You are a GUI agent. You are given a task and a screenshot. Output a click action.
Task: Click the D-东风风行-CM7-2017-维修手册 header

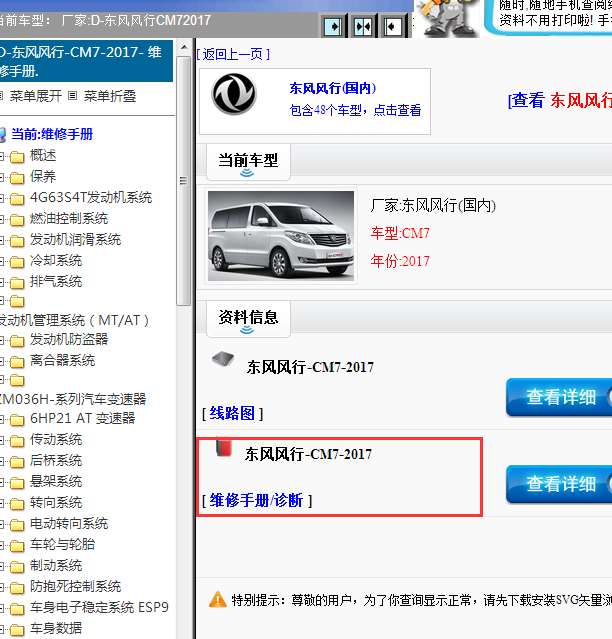coord(86,61)
